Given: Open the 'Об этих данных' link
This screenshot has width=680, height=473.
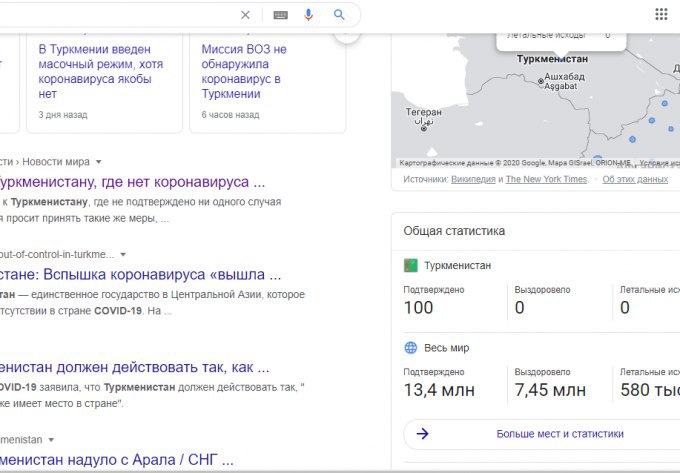Looking at the screenshot, I should tap(635, 179).
